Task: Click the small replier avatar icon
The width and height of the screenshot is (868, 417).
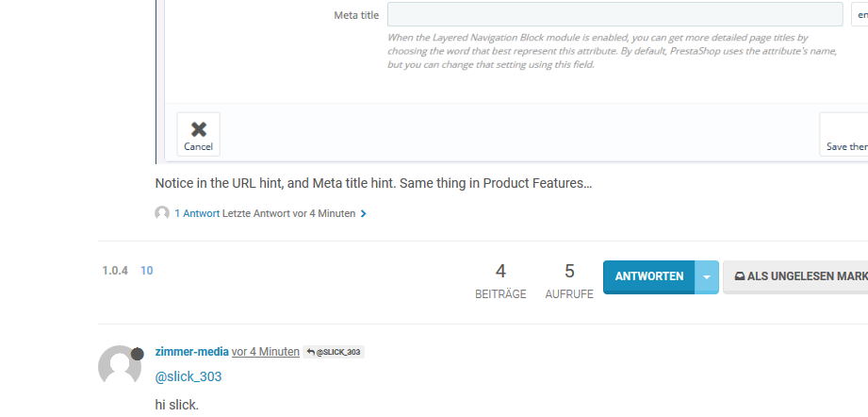Action: tap(162, 213)
